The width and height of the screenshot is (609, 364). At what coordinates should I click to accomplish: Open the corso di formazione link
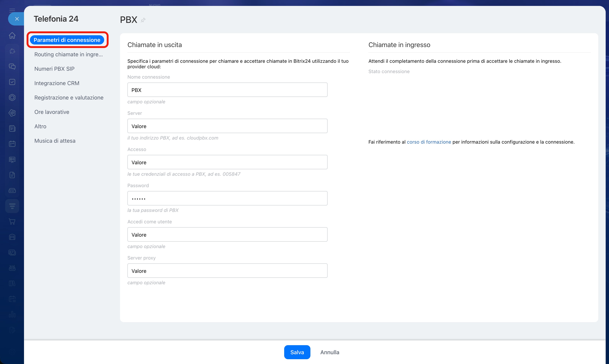point(429,142)
